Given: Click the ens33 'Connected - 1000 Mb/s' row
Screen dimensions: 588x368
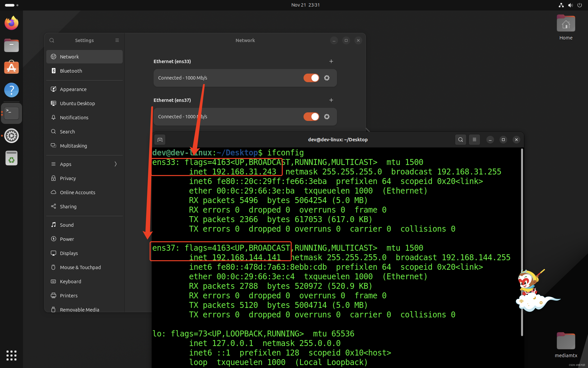Looking at the screenshot, I should pyautogui.click(x=245, y=78).
